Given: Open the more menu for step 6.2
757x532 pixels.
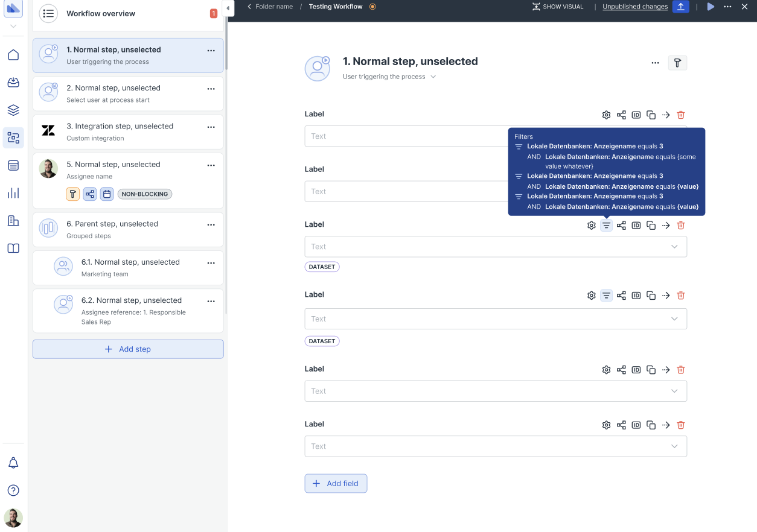Looking at the screenshot, I should click(x=211, y=301).
